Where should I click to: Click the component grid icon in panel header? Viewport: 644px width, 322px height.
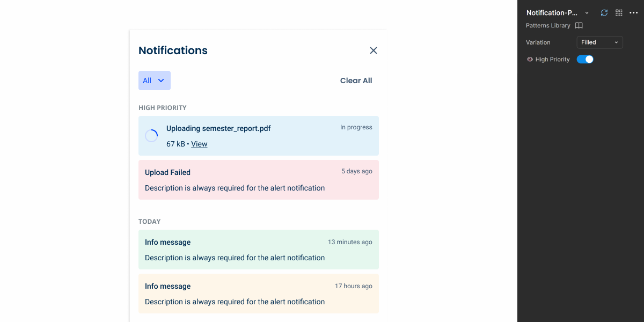tap(619, 13)
